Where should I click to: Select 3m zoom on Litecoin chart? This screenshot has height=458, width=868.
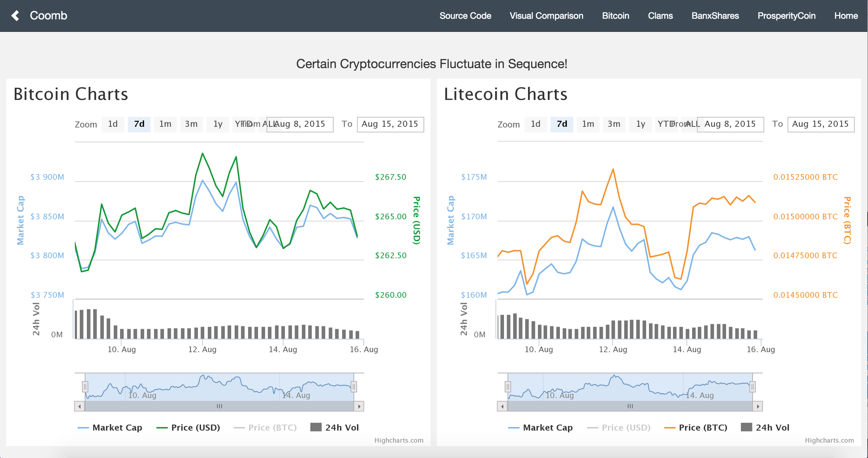point(614,124)
